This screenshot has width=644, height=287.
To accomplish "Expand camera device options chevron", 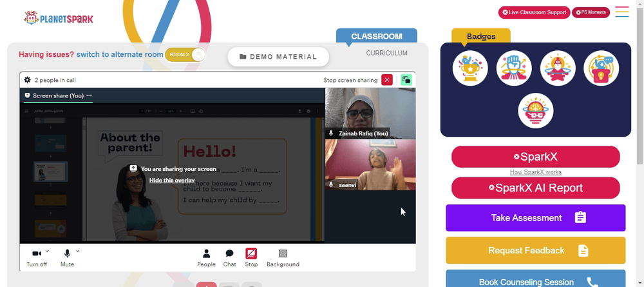I will (x=47, y=251).
